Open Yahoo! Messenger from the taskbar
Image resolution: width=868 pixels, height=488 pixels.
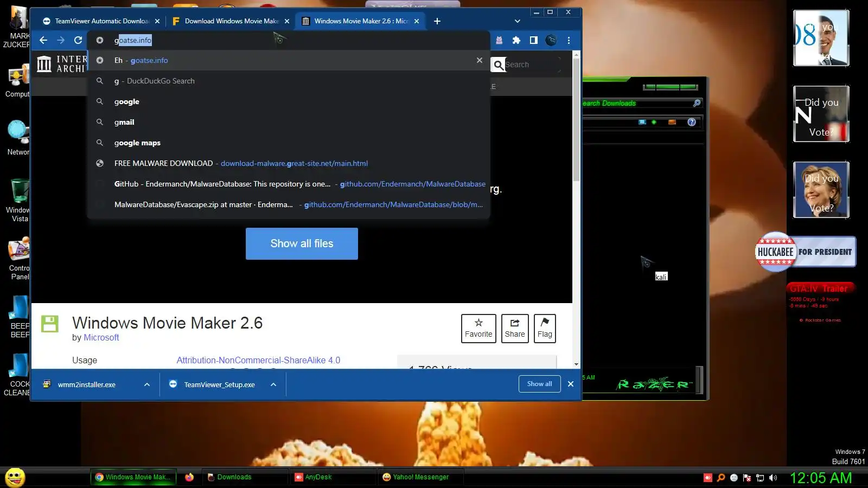[420, 477]
